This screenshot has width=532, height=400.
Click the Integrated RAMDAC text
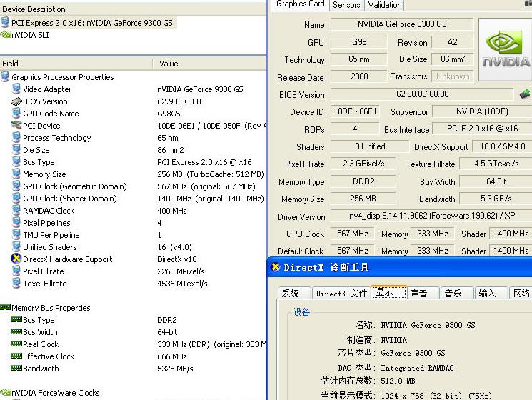(417, 368)
